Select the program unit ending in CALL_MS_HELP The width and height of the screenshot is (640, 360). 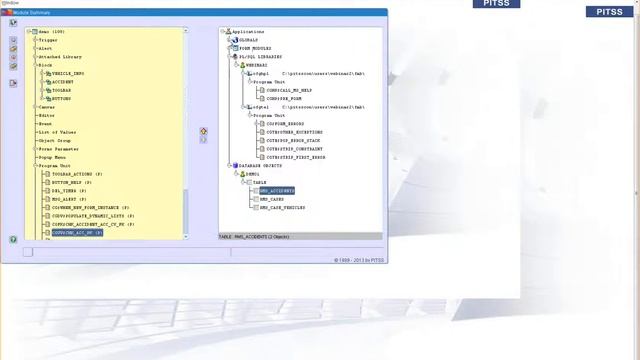click(289, 90)
